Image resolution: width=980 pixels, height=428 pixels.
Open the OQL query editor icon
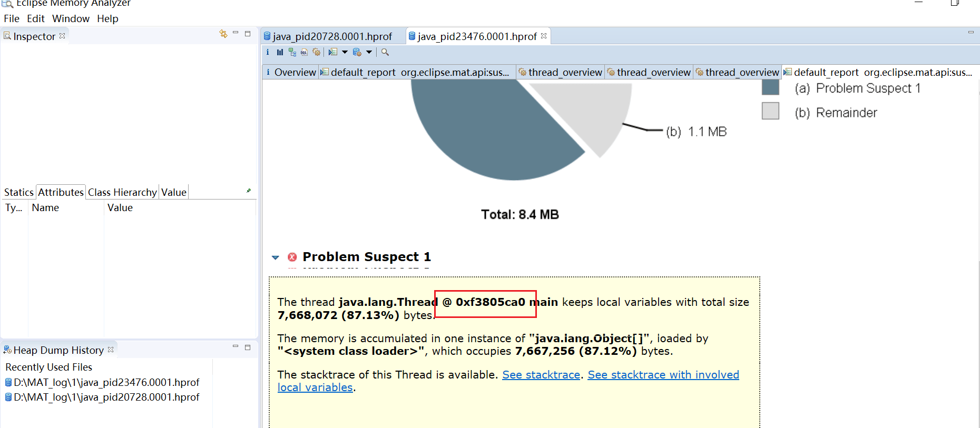pos(304,52)
